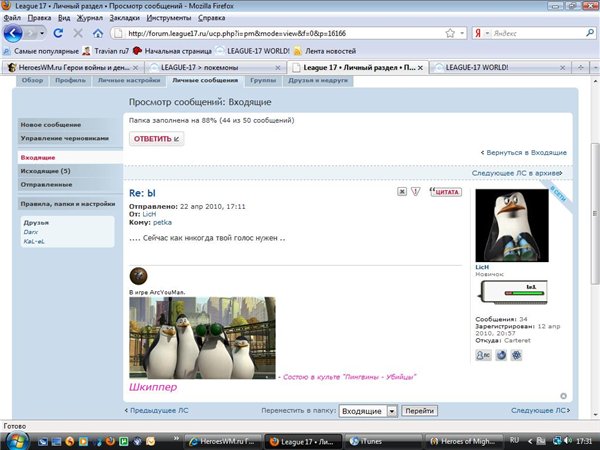600x450 pixels.
Task: Click the Yandex search magnifier icon
Action: click(590, 33)
